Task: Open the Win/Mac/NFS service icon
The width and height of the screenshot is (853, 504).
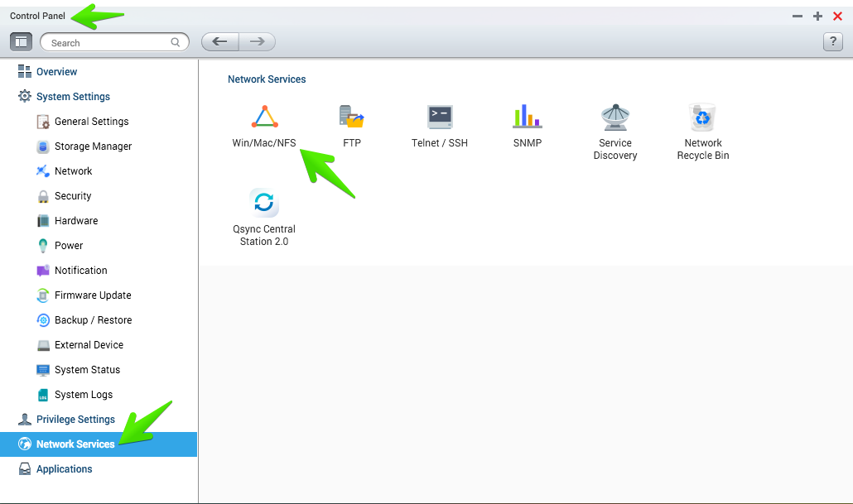Action: click(264, 117)
